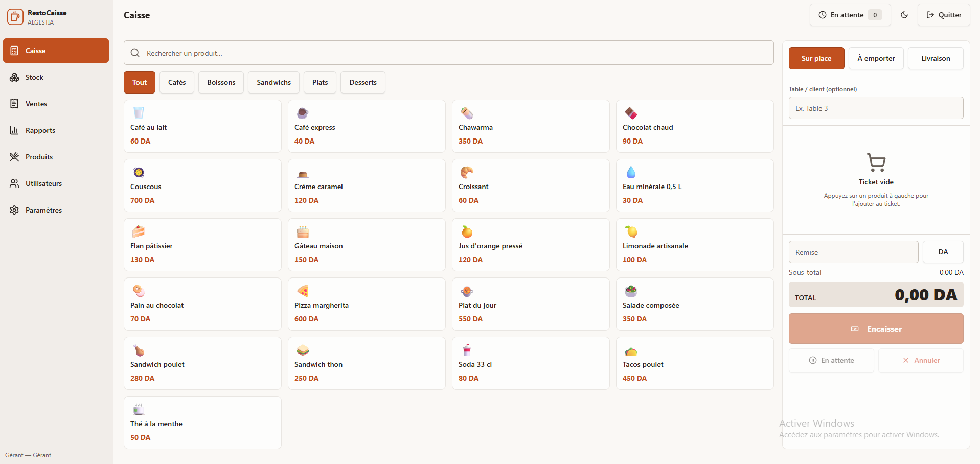The image size is (980, 464).
Task: Show the Desserts category
Action: pos(363,82)
